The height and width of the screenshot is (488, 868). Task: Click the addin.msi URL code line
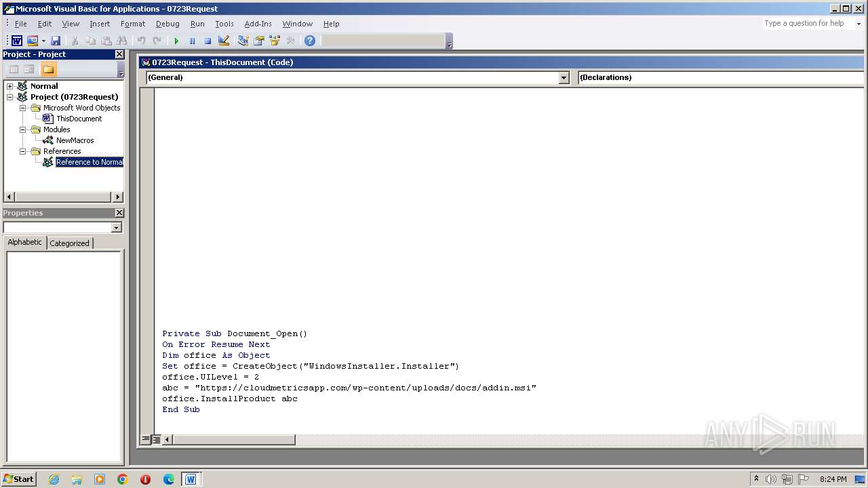point(349,388)
